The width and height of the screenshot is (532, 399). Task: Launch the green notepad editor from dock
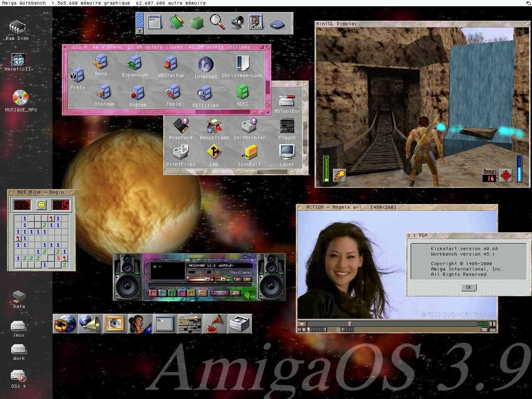point(176,22)
